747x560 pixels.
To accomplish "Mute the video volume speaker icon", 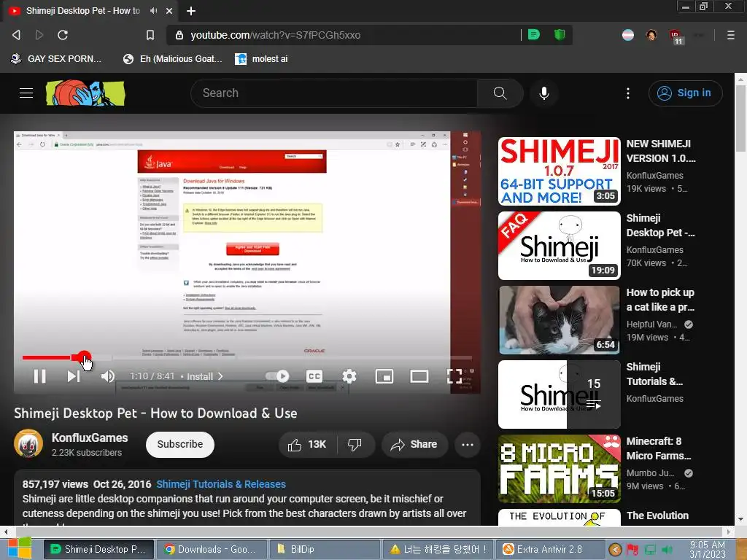I will click(x=108, y=376).
